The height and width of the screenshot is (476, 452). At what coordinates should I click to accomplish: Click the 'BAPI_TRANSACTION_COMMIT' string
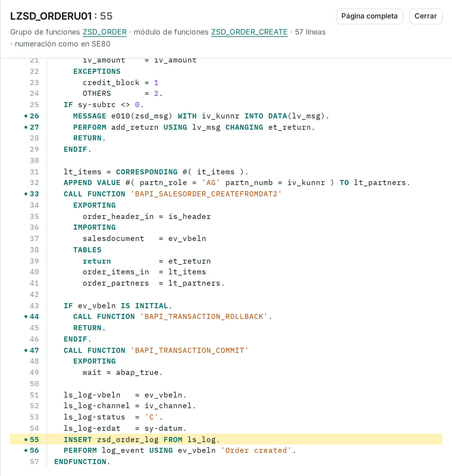click(189, 350)
